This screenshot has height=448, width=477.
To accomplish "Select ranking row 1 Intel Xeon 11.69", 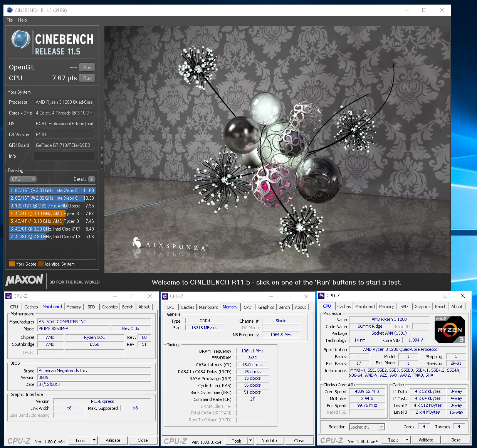I will tap(52, 190).
